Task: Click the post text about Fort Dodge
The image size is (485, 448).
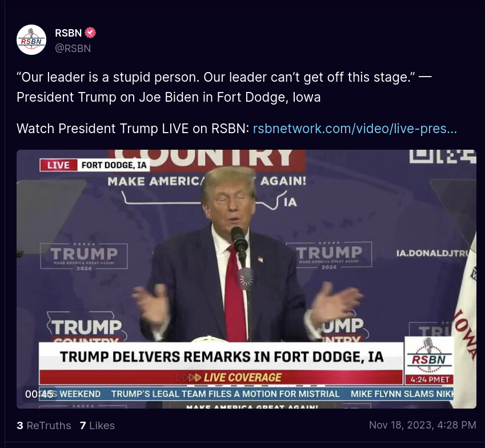Action: click(x=224, y=87)
